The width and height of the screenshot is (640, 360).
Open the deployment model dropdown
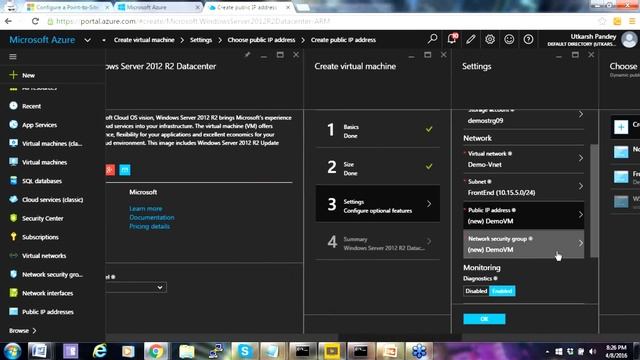click(136, 287)
